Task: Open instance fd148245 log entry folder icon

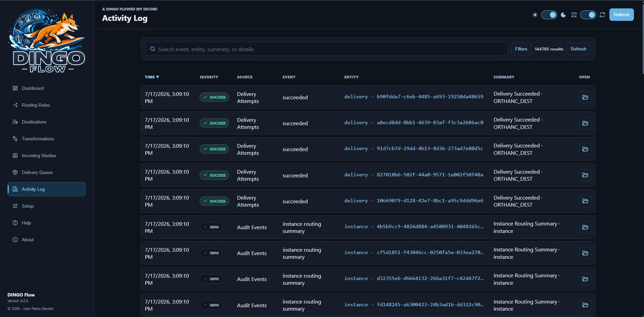Action: [x=585, y=305]
